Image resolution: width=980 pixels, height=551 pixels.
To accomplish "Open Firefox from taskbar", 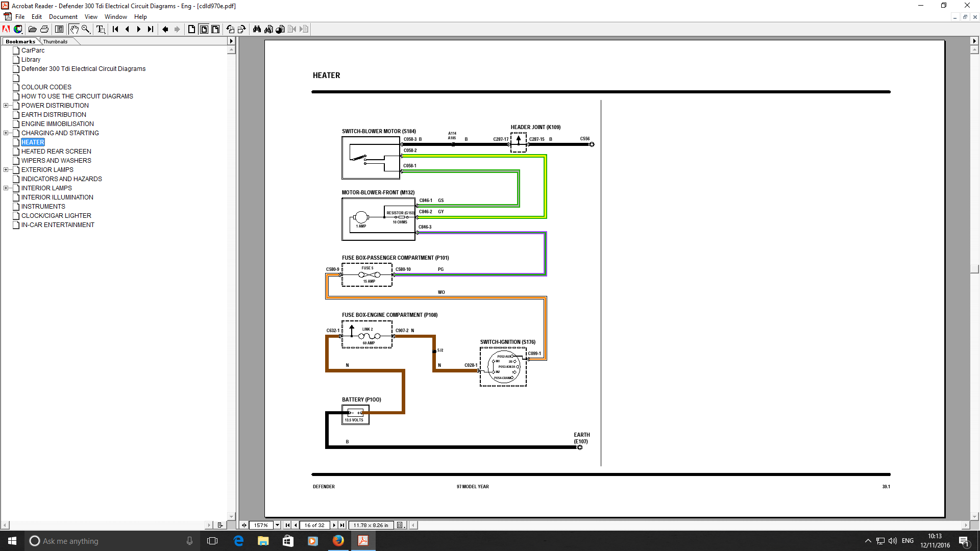I will coord(338,541).
